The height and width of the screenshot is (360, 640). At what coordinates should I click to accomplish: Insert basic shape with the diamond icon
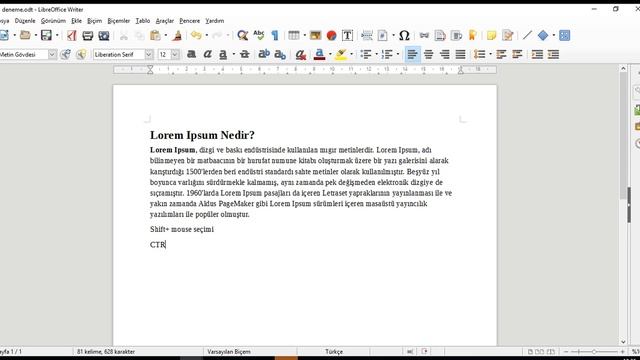(543, 36)
